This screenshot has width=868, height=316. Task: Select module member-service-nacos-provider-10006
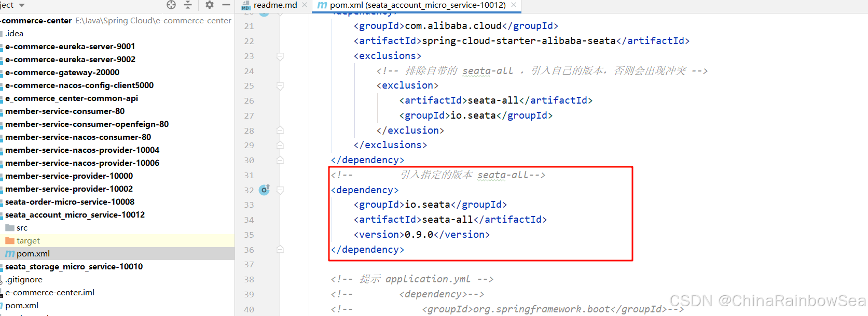82,163
